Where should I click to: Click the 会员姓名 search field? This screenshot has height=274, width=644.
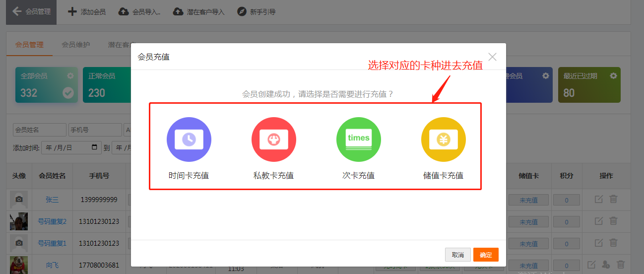point(39,130)
